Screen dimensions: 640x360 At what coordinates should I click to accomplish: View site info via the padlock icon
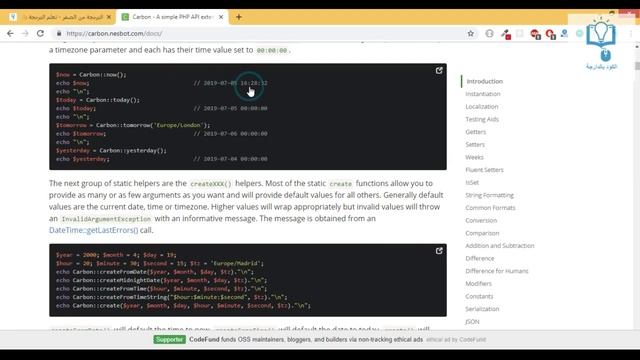coord(59,33)
